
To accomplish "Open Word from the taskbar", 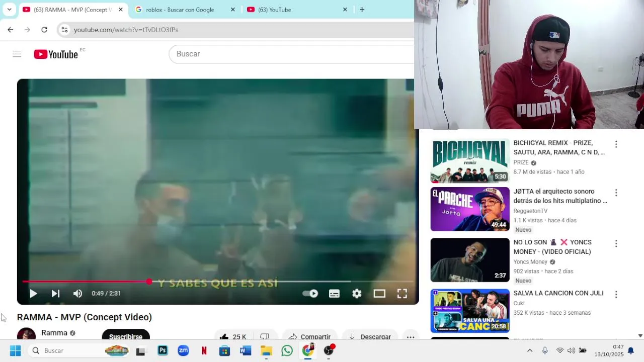I will [x=246, y=350].
